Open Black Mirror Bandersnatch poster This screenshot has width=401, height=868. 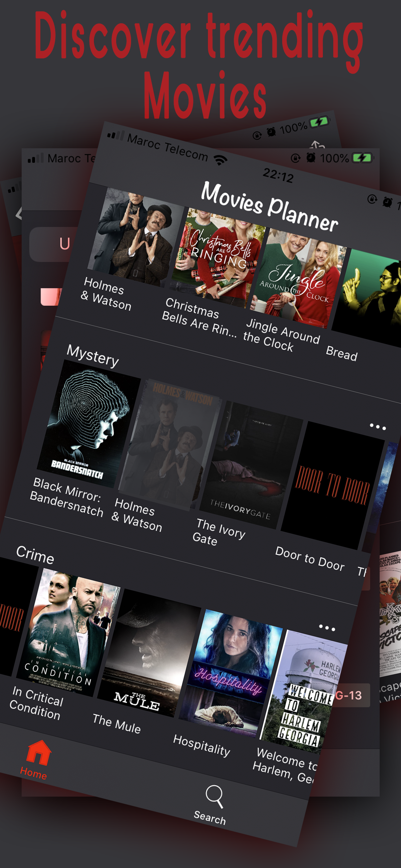(88, 423)
